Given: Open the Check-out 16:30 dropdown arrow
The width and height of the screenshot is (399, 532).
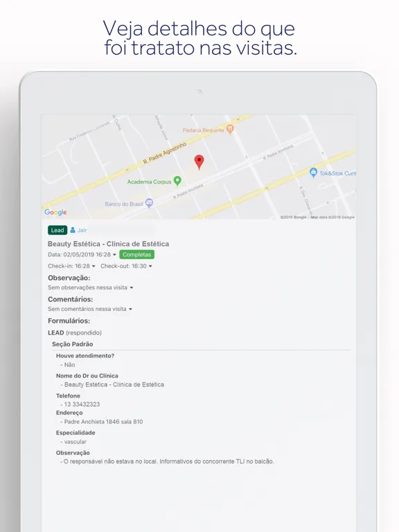Looking at the screenshot, I should (x=150, y=266).
